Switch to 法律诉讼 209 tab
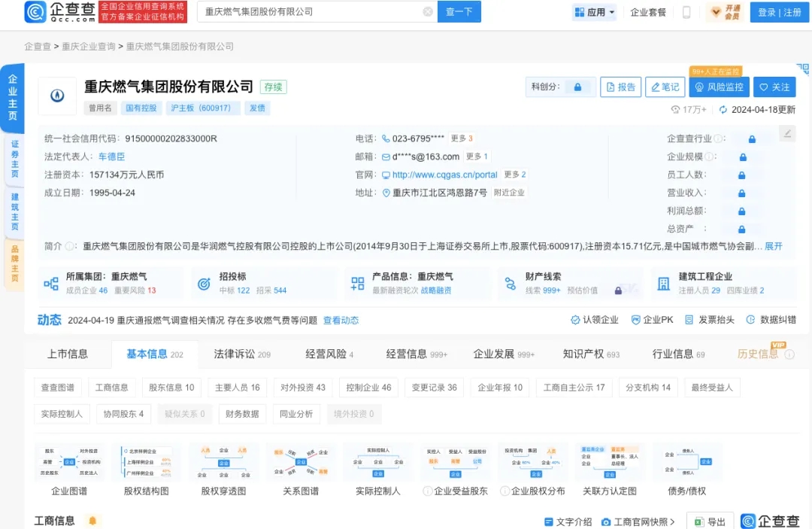This screenshot has height=529, width=812. click(242, 354)
